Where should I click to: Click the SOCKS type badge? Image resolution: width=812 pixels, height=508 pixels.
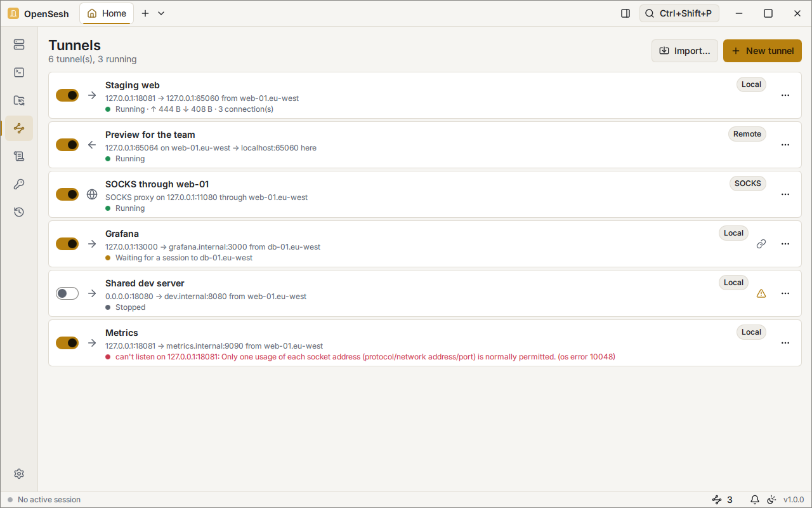pos(748,184)
